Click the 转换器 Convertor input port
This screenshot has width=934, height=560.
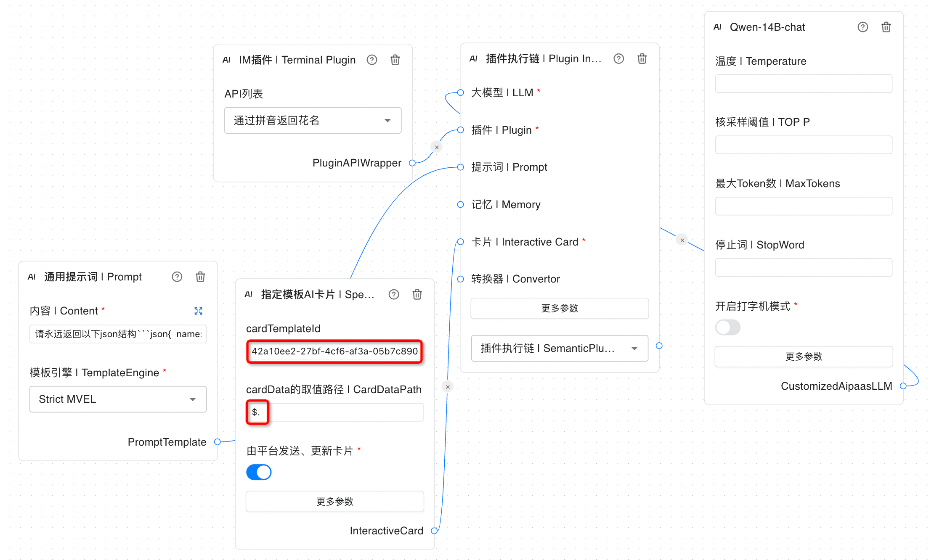pyautogui.click(x=460, y=279)
